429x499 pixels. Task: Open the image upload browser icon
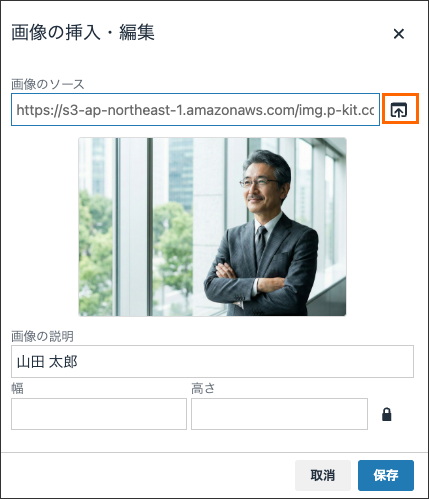click(399, 110)
